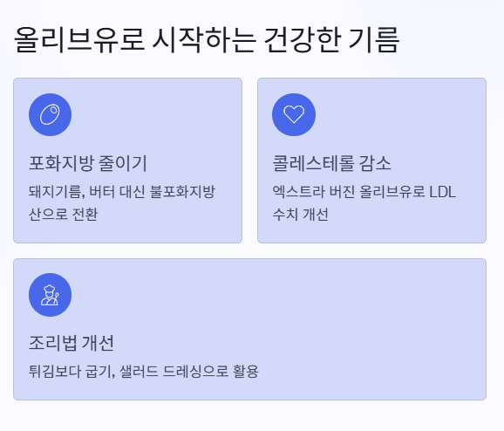Click the main heading 올리브유로 시작하는 건강한 기름
Image resolution: width=504 pixels, height=431 pixels.
point(207,40)
